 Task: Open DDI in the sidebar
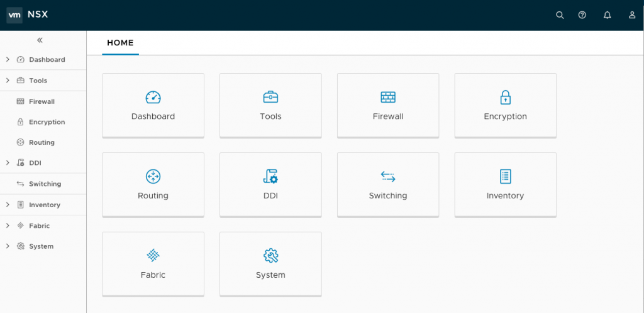[35, 163]
